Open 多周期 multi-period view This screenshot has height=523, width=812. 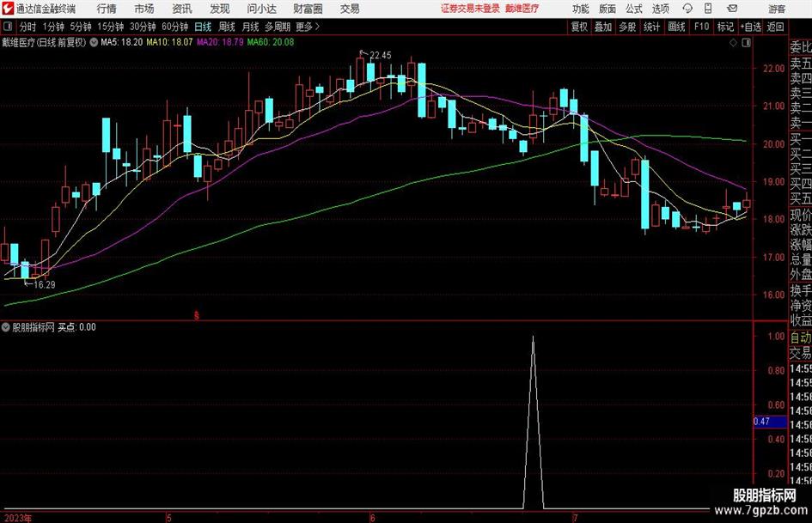click(x=278, y=27)
